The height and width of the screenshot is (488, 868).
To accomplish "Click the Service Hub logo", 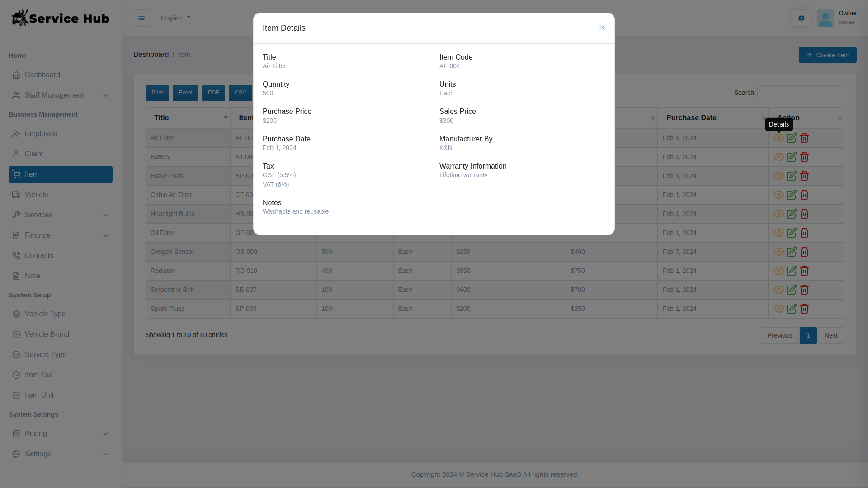I will tap(60, 18).
